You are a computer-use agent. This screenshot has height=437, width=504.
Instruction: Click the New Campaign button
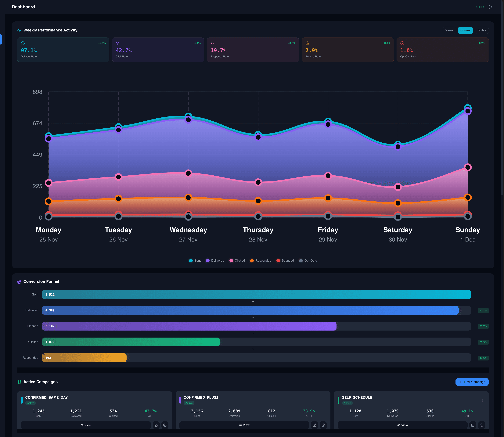click(472, 382)
